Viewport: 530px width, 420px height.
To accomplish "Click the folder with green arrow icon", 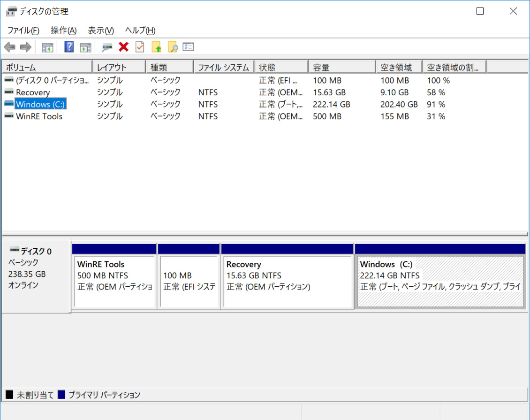I will point(156,46).
